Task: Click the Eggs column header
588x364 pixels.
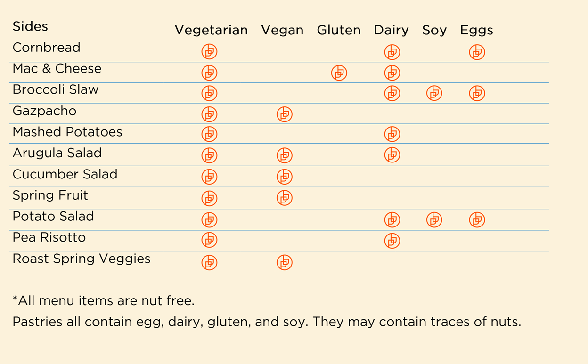Action: tap(476, 30)
